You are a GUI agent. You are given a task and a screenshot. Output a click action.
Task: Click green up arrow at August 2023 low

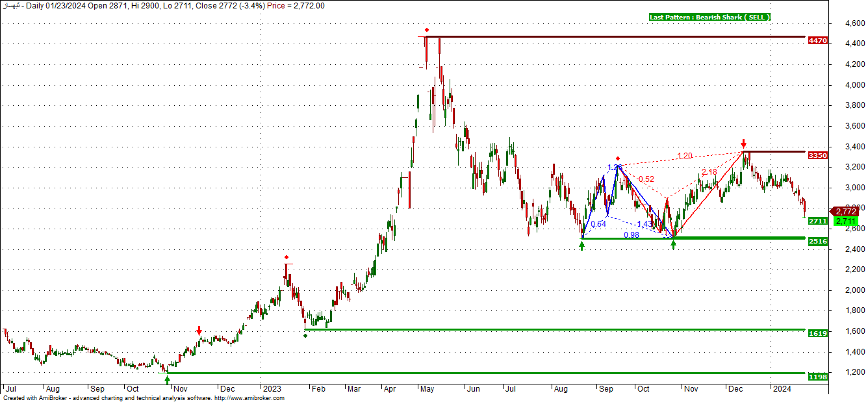[x=581, y=246]
